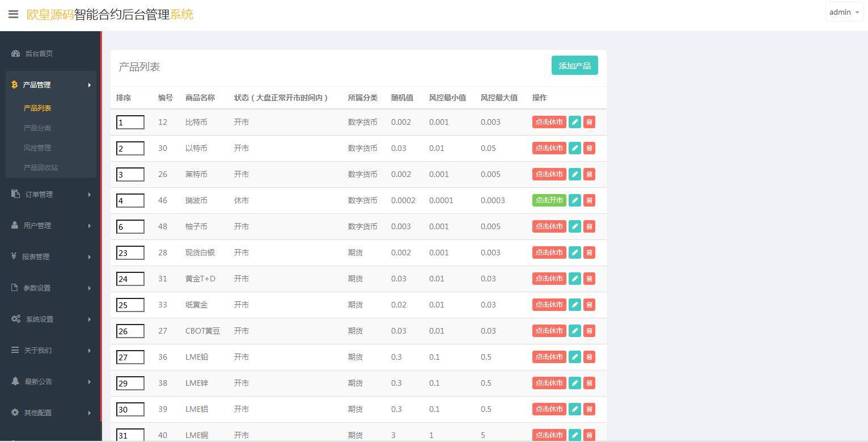Click the bell icon beside 最新公告
Screen dimensions: 868x442
coord(15,381)
